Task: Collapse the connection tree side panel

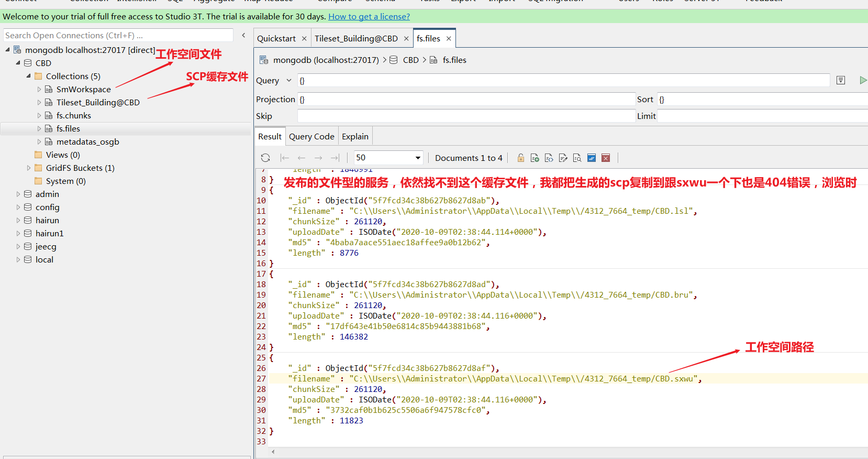Action: coord(243,35)
